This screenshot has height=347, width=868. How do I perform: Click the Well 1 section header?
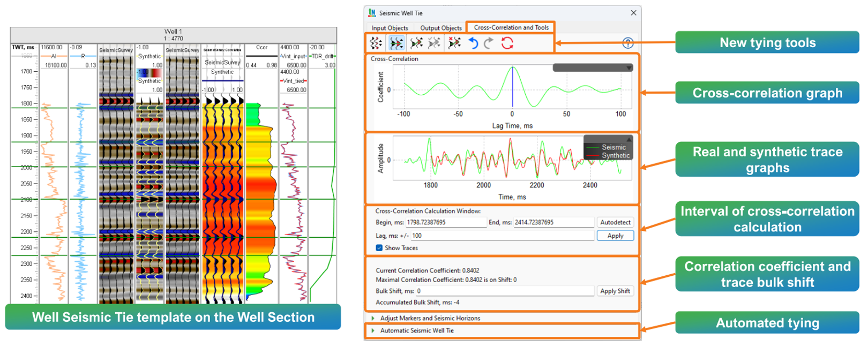coord(173,35)
